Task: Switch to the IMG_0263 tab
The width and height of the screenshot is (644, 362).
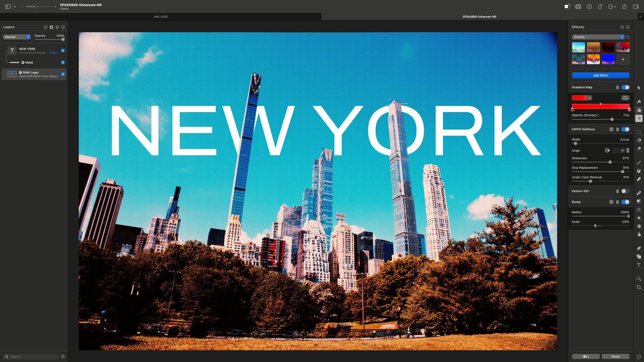Action: [161, 17]
